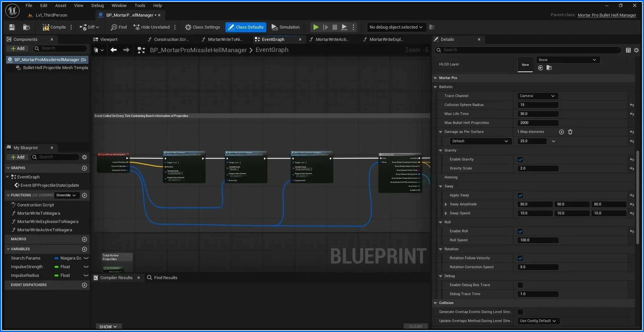Expand the Sway Amplitude property

(446, 204)
